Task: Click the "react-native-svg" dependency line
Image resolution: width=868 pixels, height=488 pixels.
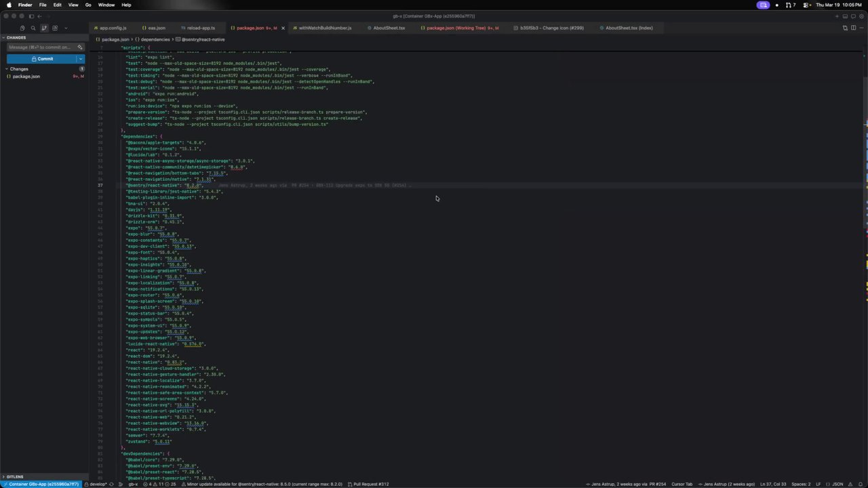Action: click(162, 405)
